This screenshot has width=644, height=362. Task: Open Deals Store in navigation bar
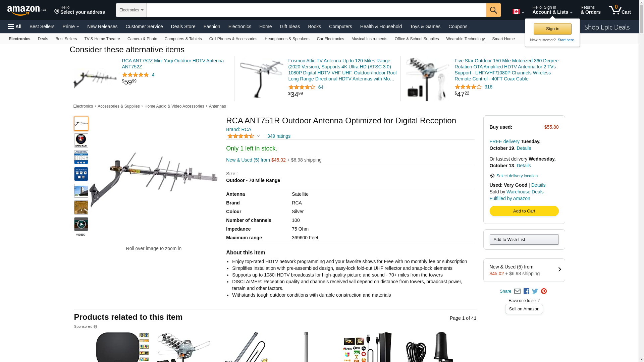pyautogui.click(x=183, y=26)
